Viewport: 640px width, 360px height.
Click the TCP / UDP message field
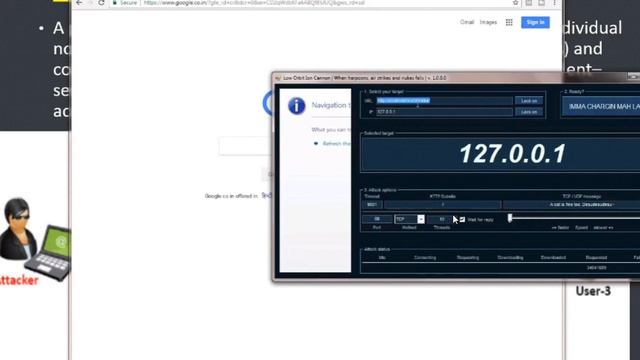pyautogui.click(x=571, y=204)
